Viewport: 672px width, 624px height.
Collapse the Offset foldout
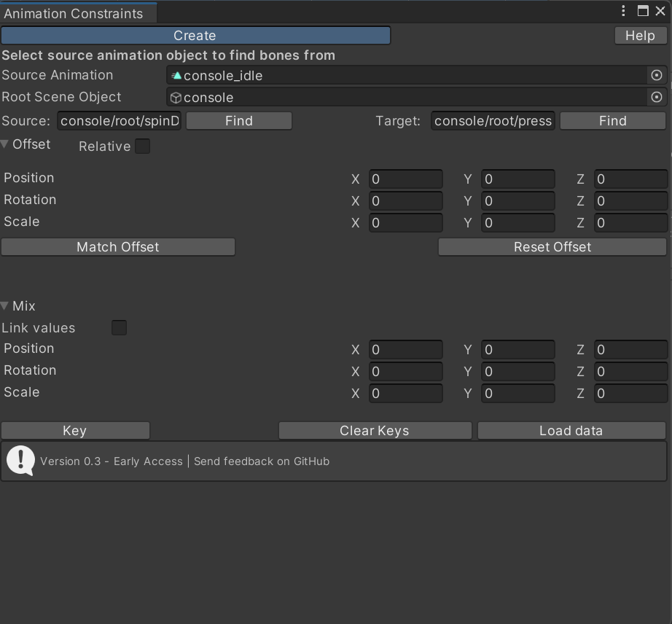(x=4, y=144)
